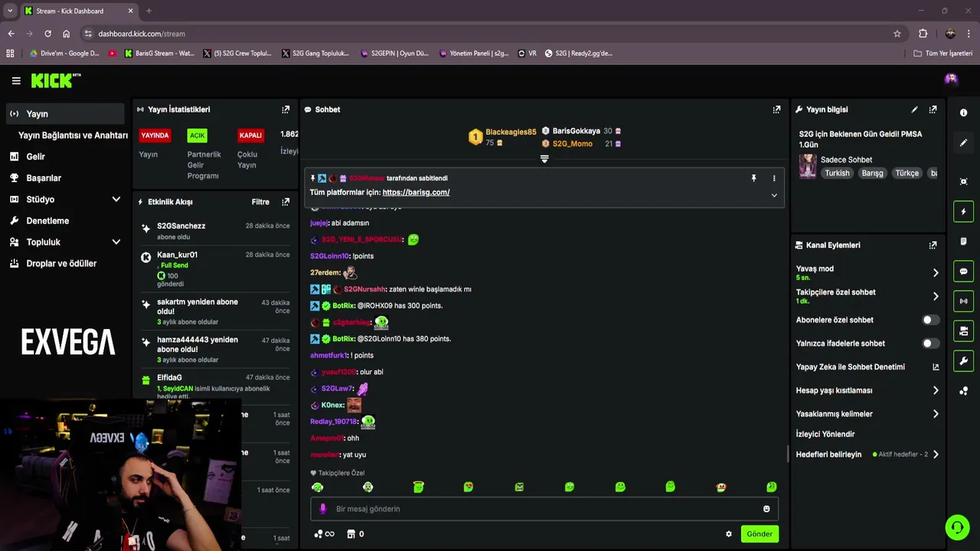Click the green Gönder send button
This screenshot has width=980, height=551.
[759, 534]
